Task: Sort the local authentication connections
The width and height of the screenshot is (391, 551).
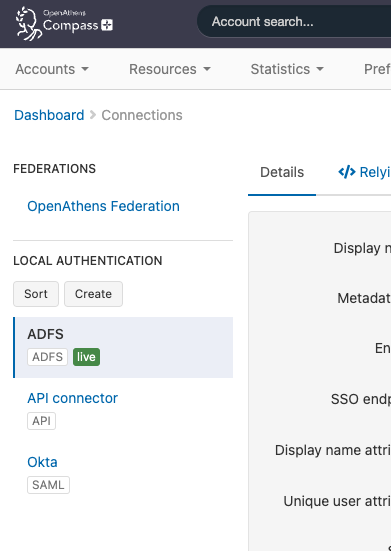Action: [36, 294]
